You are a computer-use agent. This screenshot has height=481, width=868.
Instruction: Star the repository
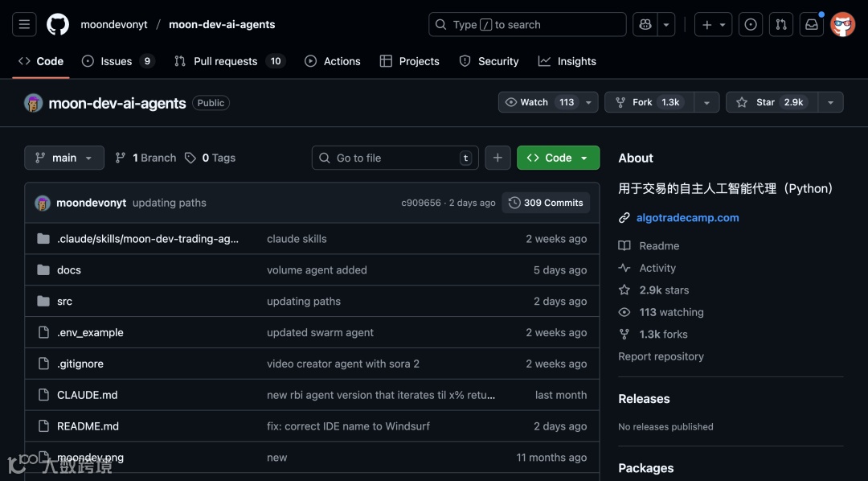pos(772,102)
